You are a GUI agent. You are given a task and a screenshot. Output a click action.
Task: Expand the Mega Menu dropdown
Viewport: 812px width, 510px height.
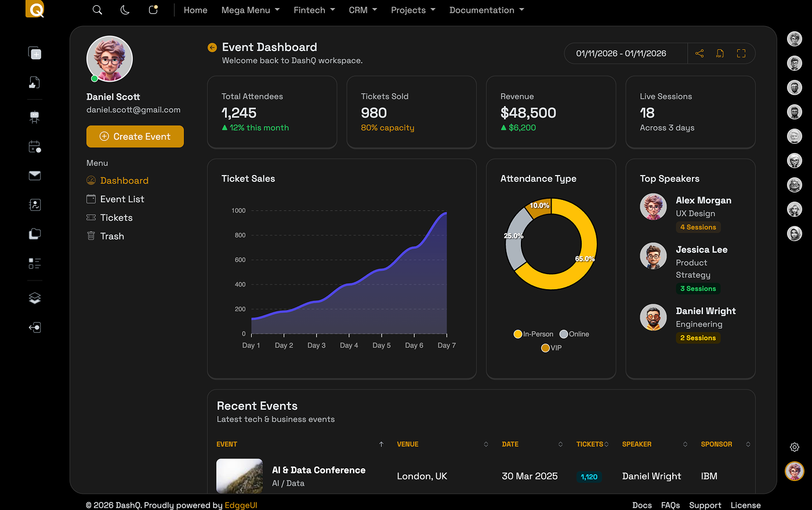click(x=250, y=10)
